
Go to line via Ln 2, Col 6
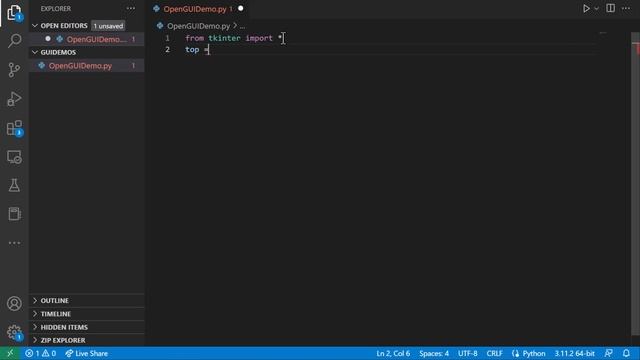[x=393, y=353]
